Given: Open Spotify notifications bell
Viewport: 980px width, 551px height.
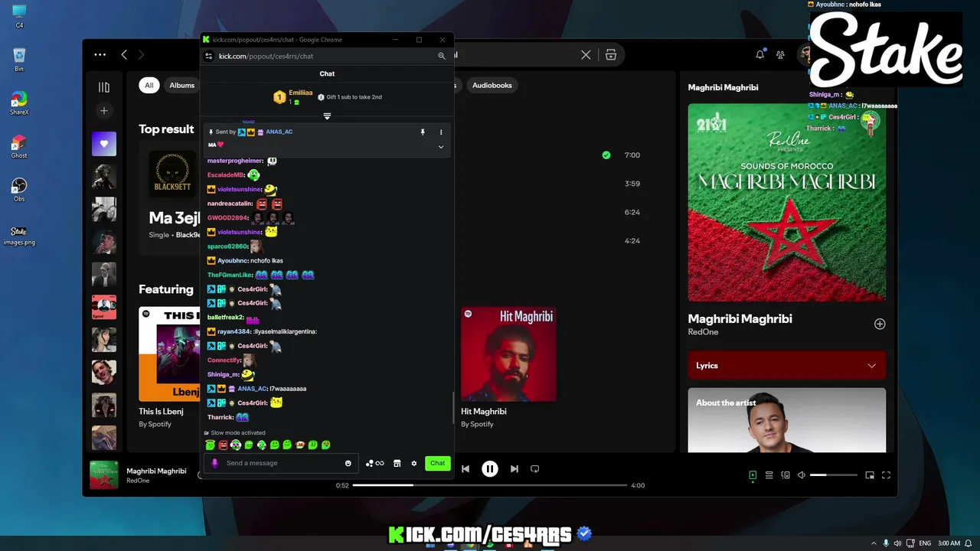Looking at the screenshot, I should (759, 54).
